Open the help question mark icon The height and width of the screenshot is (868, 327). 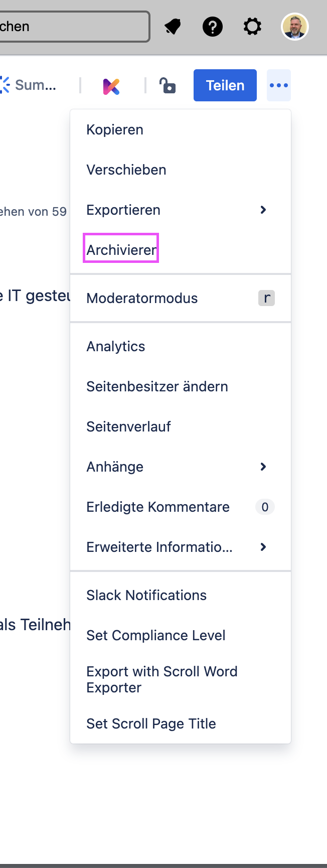pos(213,27)
